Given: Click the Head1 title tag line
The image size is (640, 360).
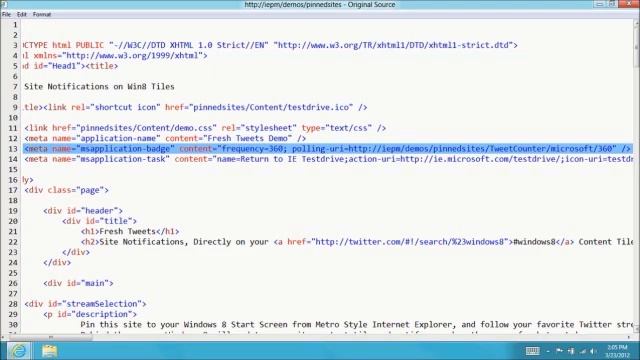Looking at the screenshot, I should (71, 66).
